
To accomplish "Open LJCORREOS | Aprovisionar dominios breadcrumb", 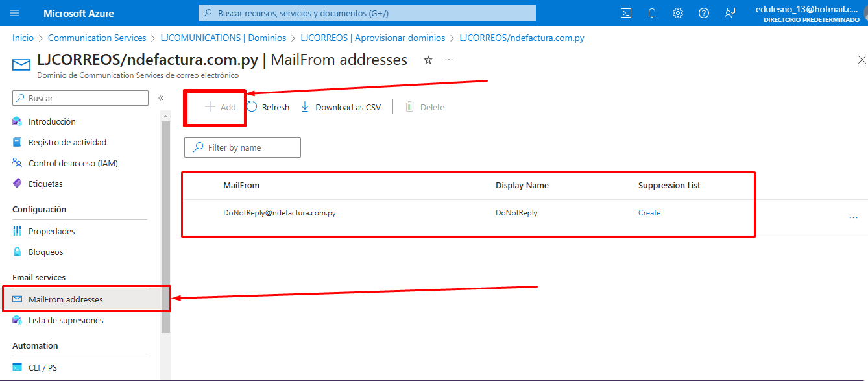I will pos(373,38).
